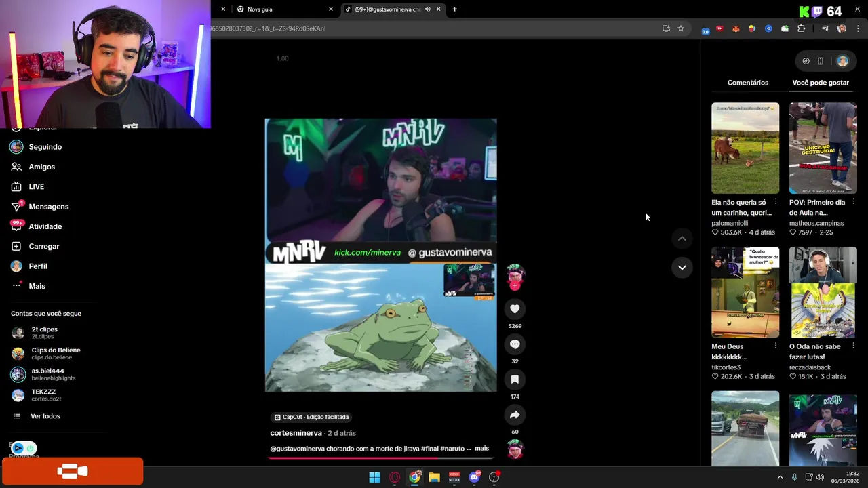The height and width of the screenshot is (488, 868).
Task: Open OBS Studio from the taskbar
Action: click(x=494, y=477)
